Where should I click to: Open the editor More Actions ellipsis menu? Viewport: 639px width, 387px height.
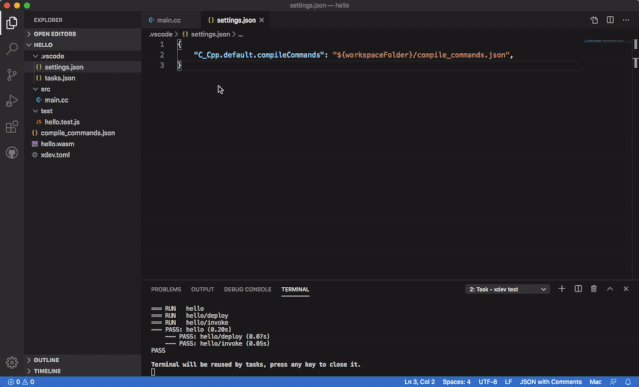(x=626, y=20)
